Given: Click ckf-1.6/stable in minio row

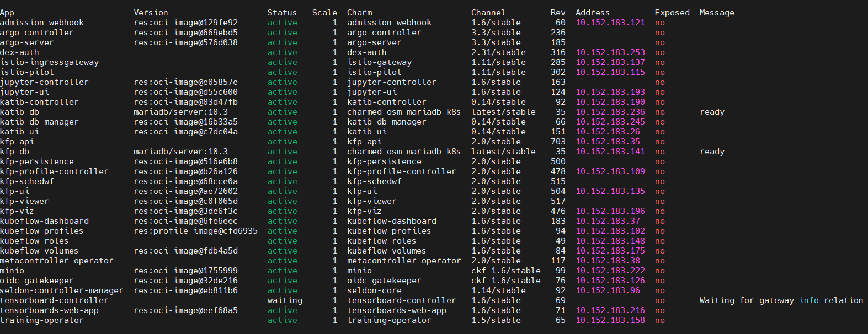Looking at the screenshot, I should [x=506, y=271].
